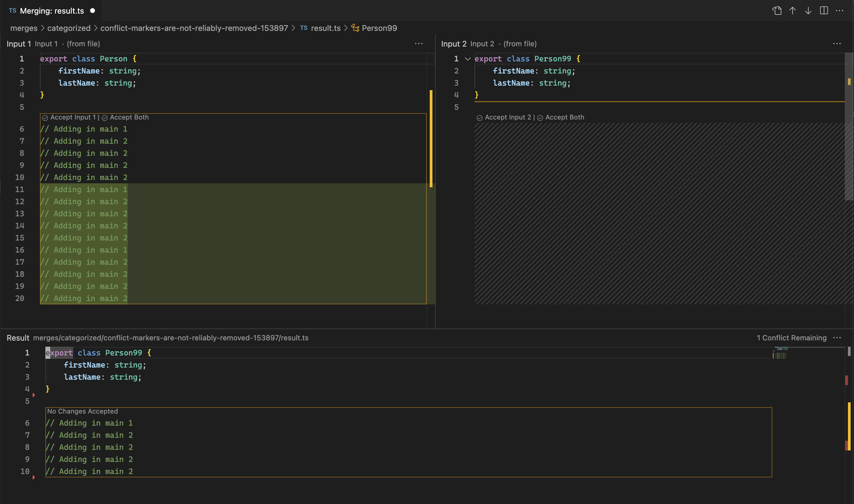This screenshot has width=854, height=504.
Task: Open more actions for the Input 1 panel
Action: tap(419, 44)
